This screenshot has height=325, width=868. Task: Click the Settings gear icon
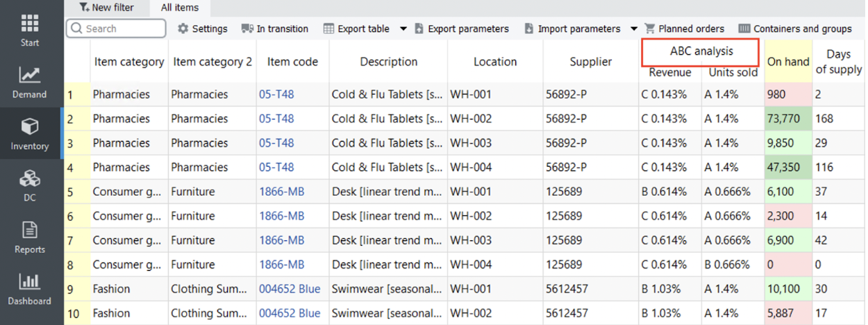point(183,29)
